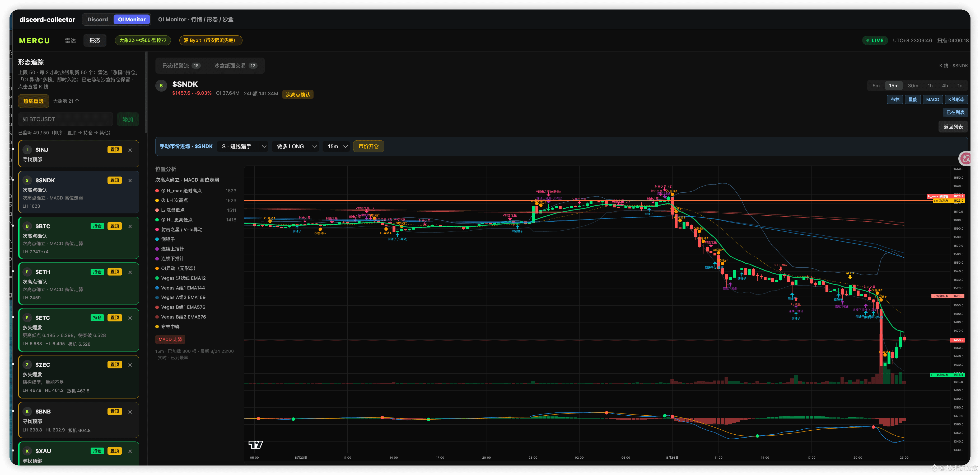Screen dimensions: 980x475
Task: Click the 添加 add symbol button
Action: 128,119
